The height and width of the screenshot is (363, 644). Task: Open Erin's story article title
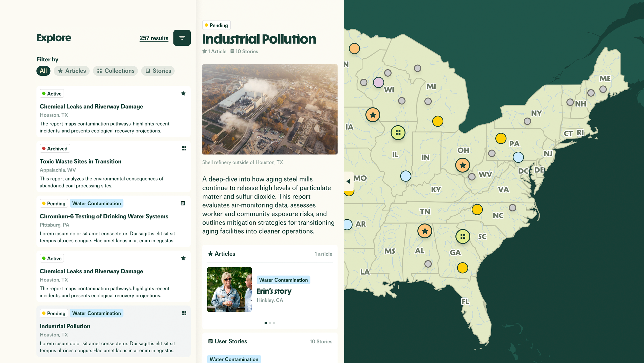274,291
